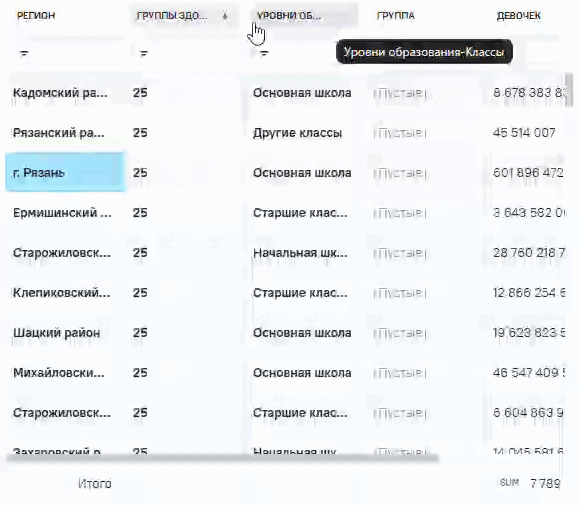Open filter icon under Группы здо... column
The height and width of the screenshot is (505, 581).
coord(144,54)
